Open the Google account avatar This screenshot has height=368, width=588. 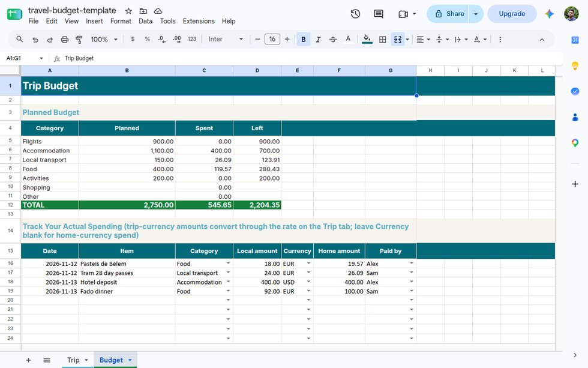point(571,14)
